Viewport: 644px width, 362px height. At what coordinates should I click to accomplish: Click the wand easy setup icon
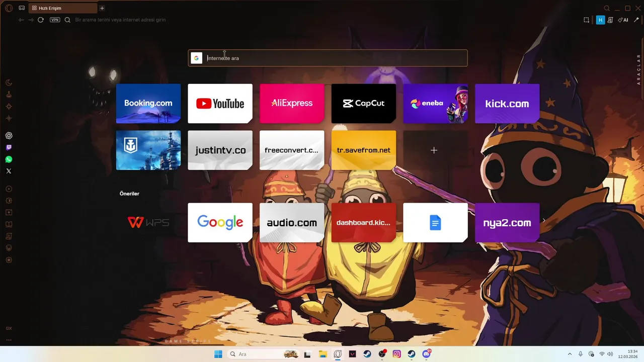point(636,20)
